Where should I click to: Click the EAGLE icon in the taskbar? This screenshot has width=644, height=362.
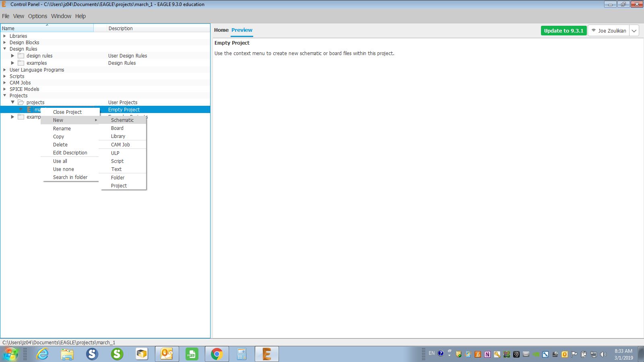pos(266,354)
